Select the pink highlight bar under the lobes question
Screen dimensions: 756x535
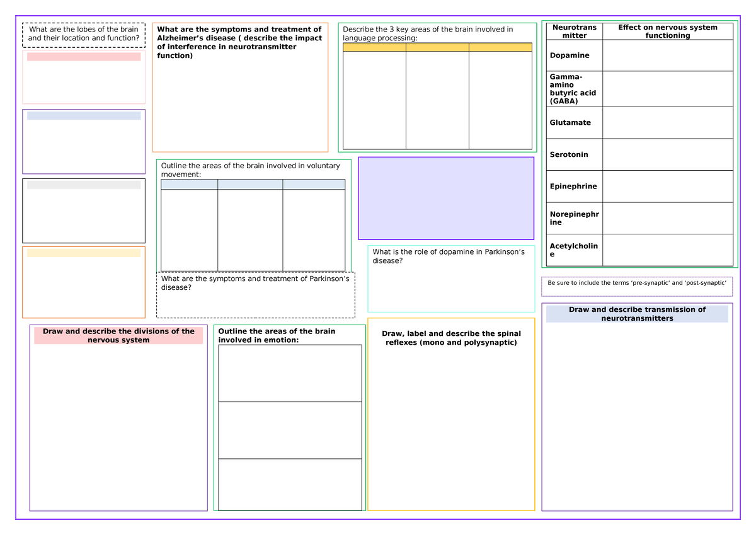tap(83, 57)
